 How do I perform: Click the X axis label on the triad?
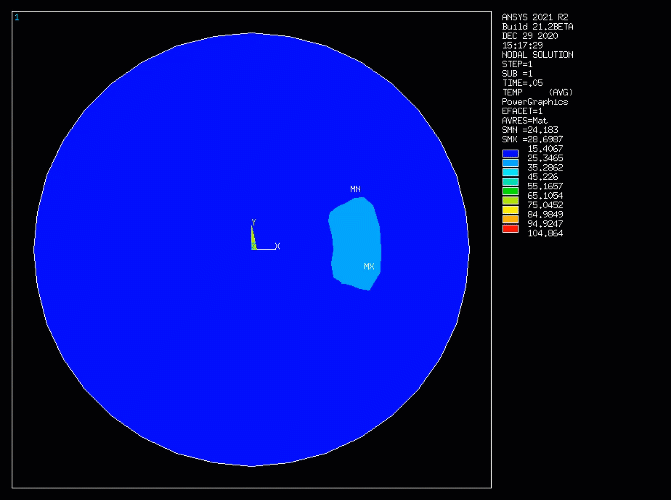(x=278, y=246)
